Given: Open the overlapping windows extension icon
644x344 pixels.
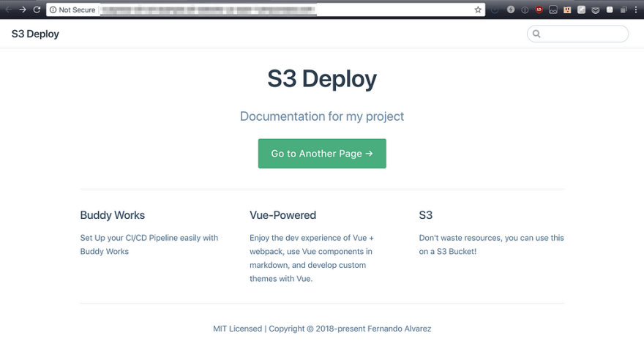Looking at the screenshot, I should [624, 10].
